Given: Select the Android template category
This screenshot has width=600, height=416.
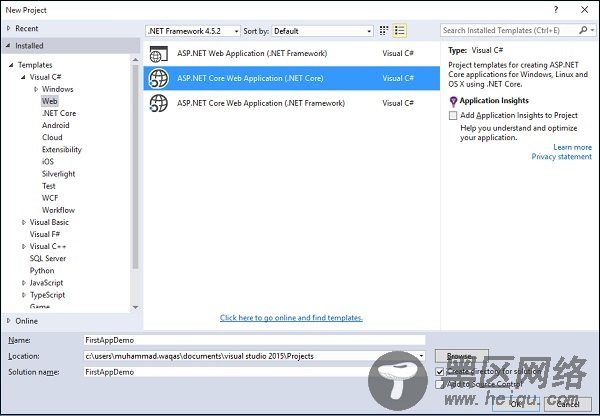Looking at the screenshot, I should click(55, 126).
